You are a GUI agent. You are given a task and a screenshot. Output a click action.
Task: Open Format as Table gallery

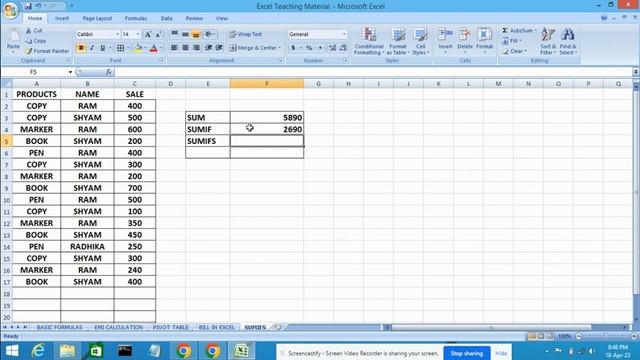[398, 41]
